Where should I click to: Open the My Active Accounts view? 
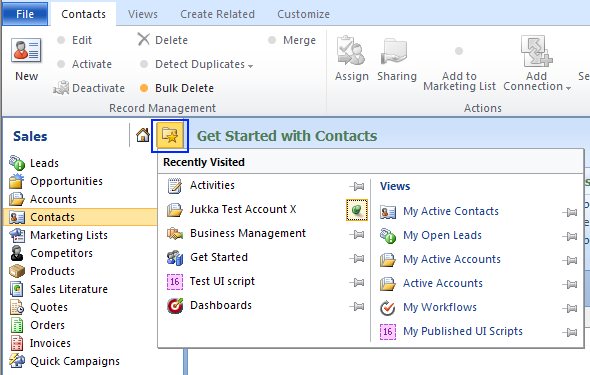tap(440, 260)
